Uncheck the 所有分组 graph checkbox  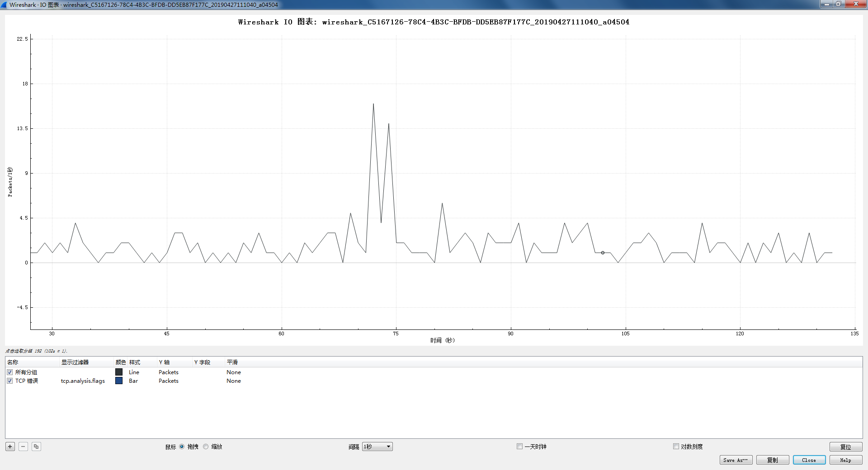click(x=9, y=372)
